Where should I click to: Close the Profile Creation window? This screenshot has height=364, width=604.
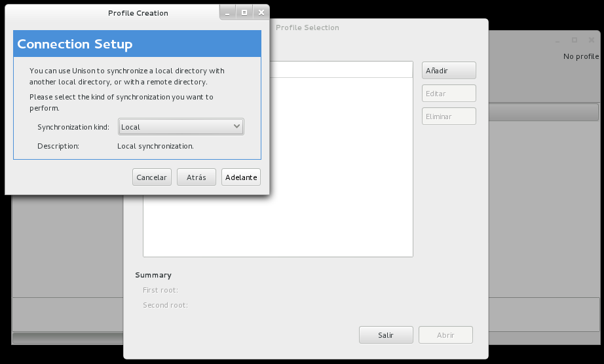(261, 12)
